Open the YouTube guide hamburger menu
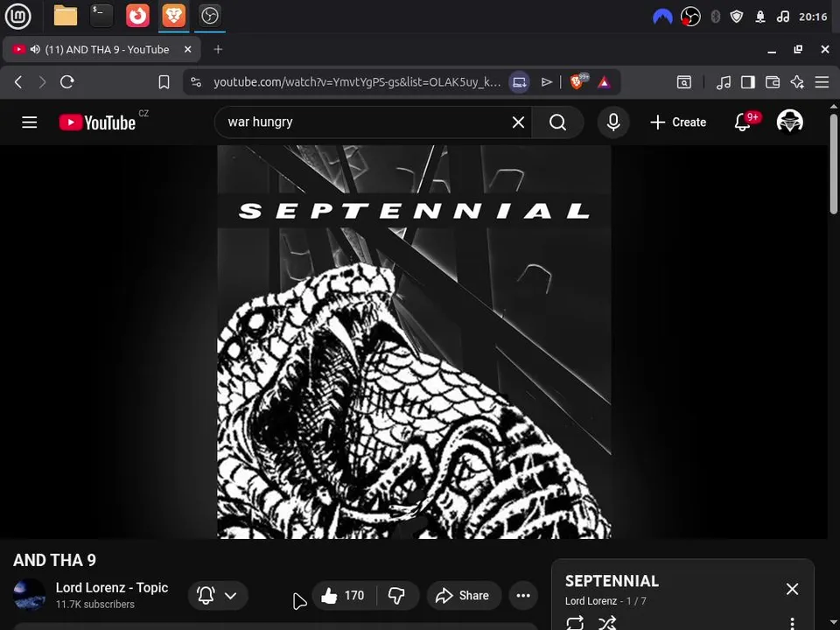Viewport: 840px width, 630px height. pyautogui.click(x=30, y=122)
